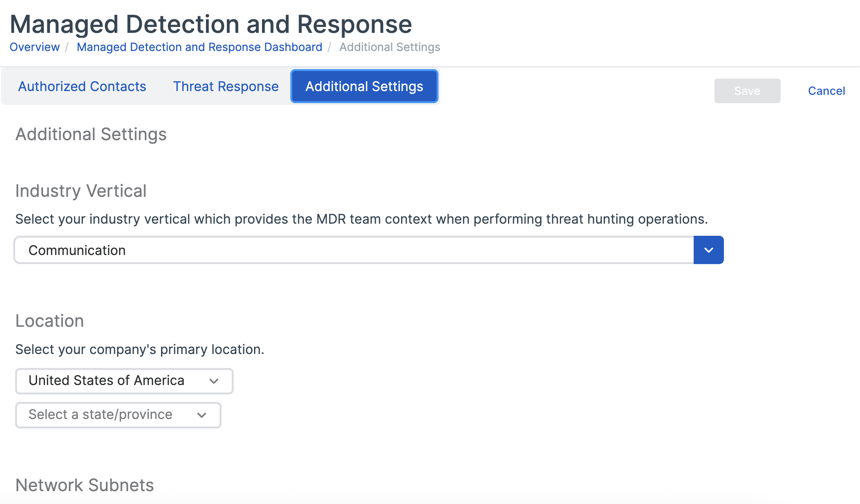Open the Managed Detection and Response Dashboard breadcrumb
Image resolution: width=860 pixels, height=504 pixels.
199,47
